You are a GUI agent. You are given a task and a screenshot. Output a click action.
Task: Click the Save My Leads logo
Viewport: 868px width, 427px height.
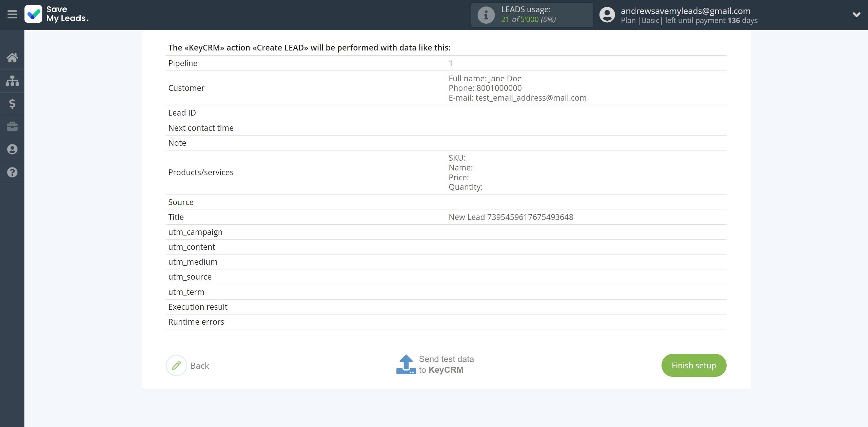point(57,14)
